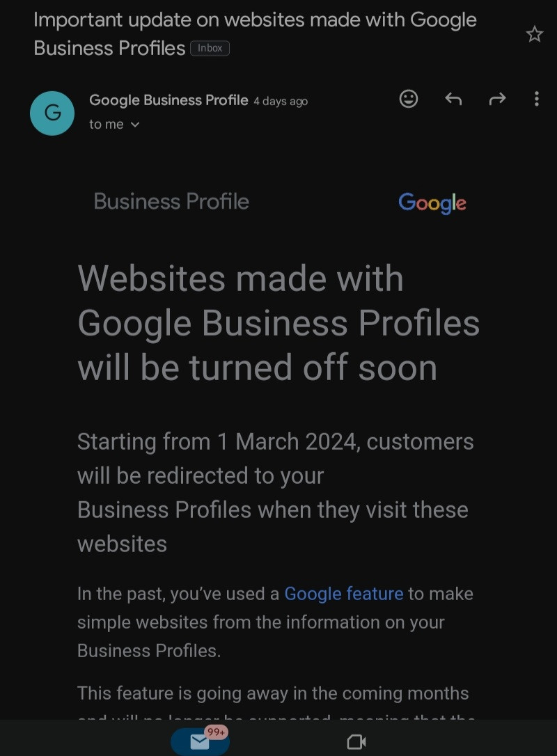
Task: Click the 'This feature is going away' line
Action: click(273, 693)
